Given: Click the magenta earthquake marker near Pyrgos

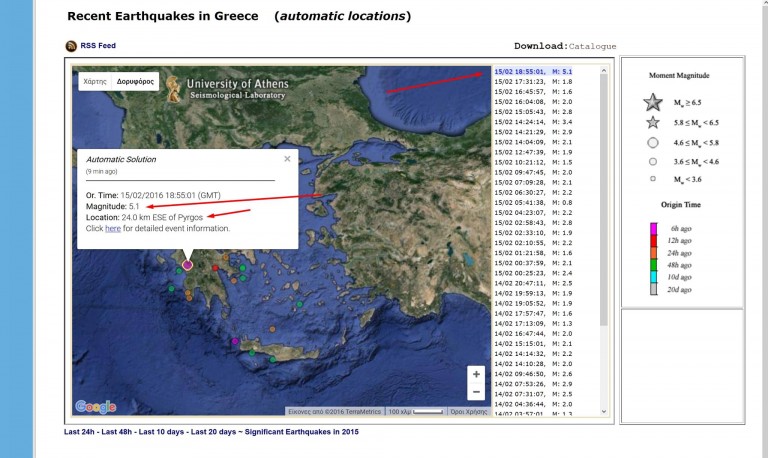Looking at the screenshot, I should pyautogui.click(x=187, y=265).
